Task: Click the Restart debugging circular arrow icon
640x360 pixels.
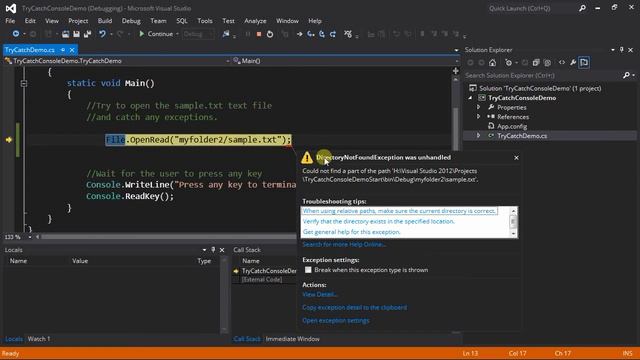Action: [270, 34]
